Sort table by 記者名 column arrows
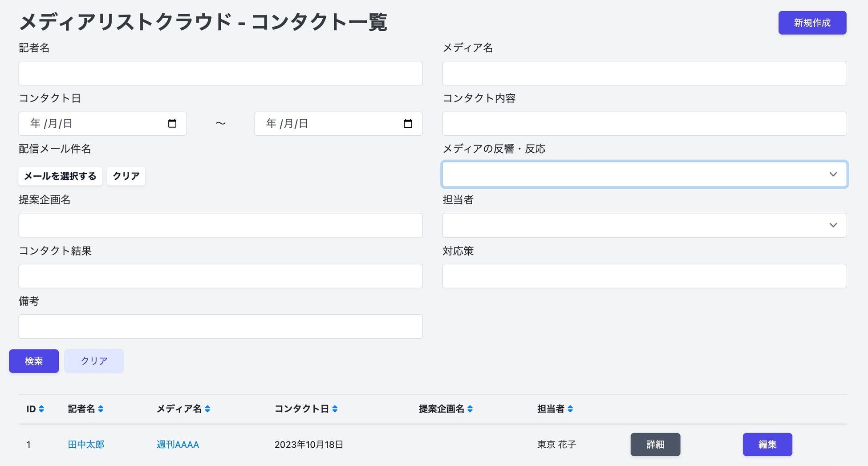 [101, 409]
